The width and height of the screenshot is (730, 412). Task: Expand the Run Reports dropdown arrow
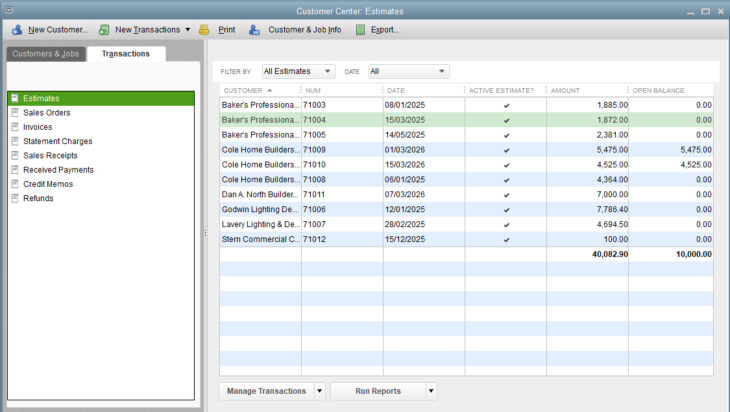pos(431,391)
